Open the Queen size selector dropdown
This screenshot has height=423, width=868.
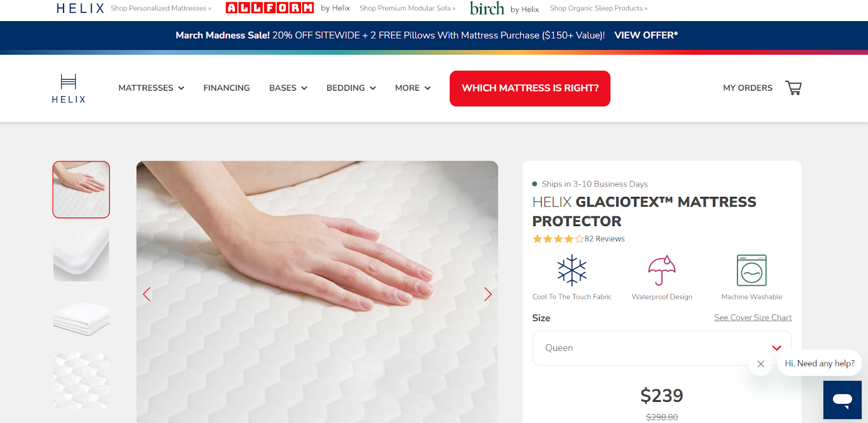pyautogui.click(x=662, y=348)
